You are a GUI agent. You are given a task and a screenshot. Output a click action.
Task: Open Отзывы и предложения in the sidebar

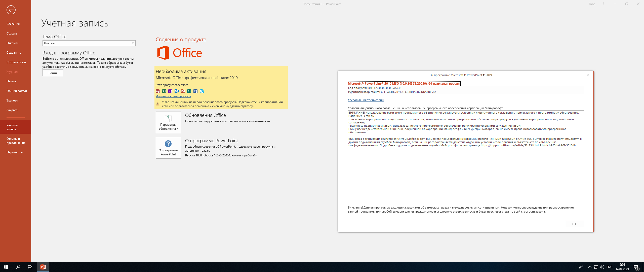click(x=16, y=141)
